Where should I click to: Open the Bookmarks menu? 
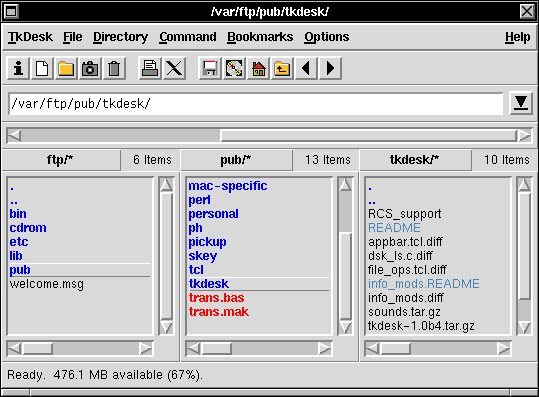260,37
